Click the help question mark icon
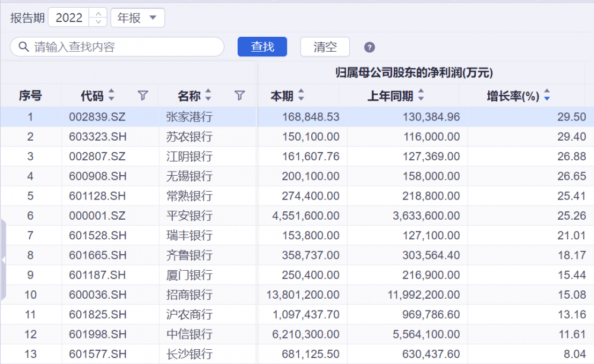The image size is (594, 364). pos(369,48)
